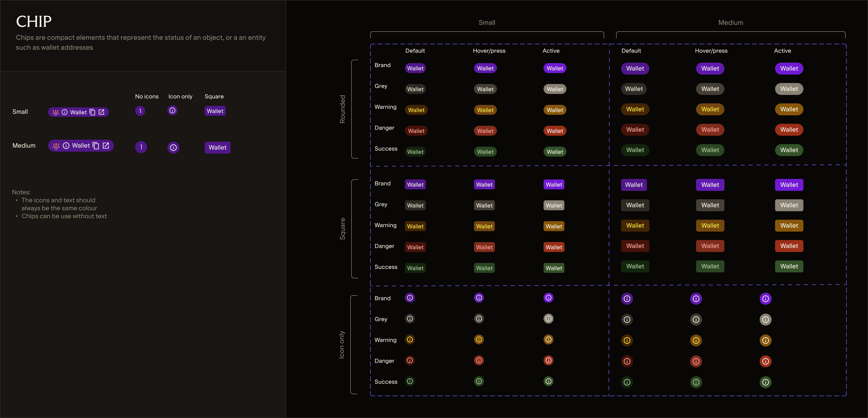Click the Medium Active Danger icon-only chip
The image size is (868, 418).
[765, 361]
